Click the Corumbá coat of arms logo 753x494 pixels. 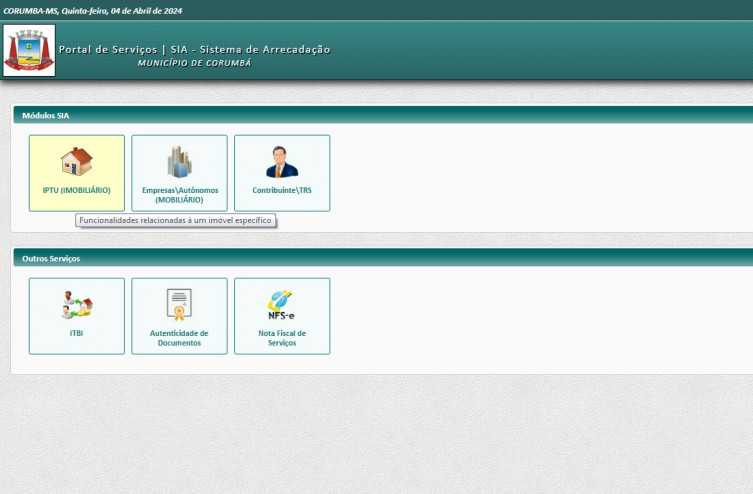coord(29,50)
